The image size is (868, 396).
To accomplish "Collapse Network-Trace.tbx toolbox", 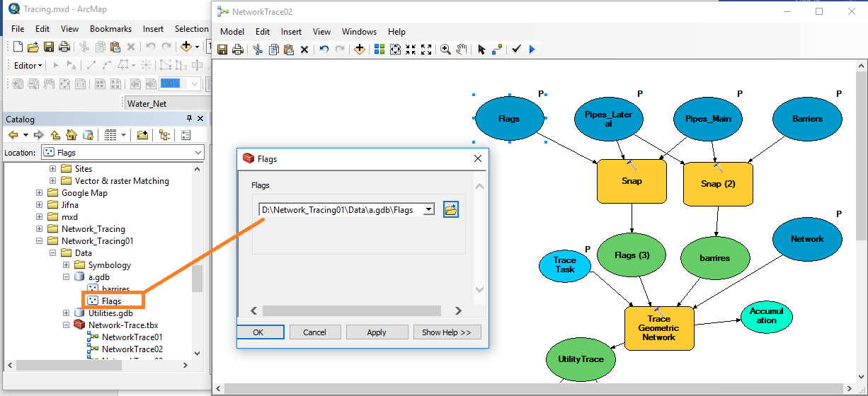I will (x=66, y=325).
